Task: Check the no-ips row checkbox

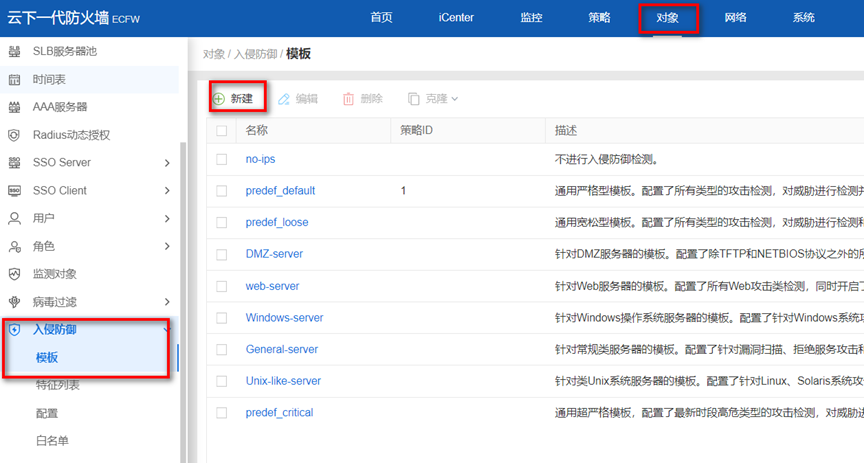Action: [222, 159]
